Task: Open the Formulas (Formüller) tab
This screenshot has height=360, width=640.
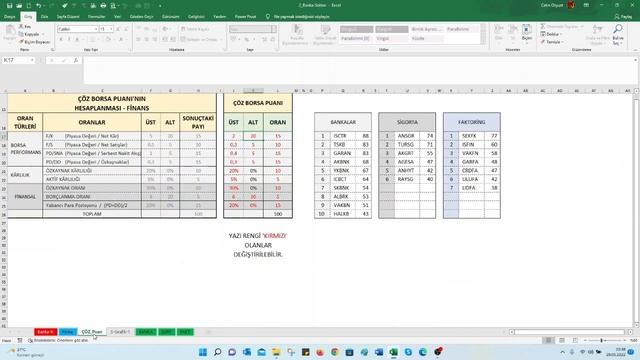Action: coord(97,17)
